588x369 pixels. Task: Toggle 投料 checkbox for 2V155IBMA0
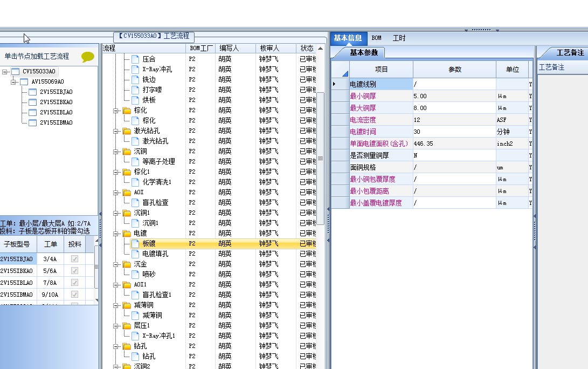pos(74,295)
